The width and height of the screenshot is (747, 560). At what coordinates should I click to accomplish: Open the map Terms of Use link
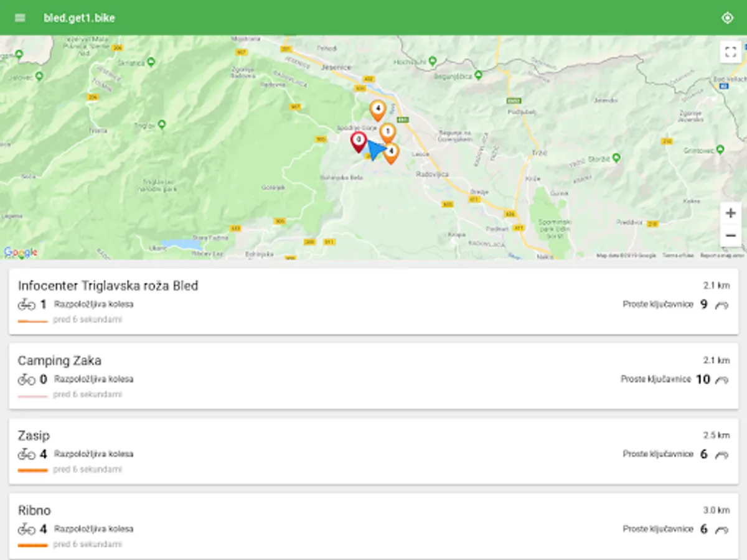coord(678,255)
